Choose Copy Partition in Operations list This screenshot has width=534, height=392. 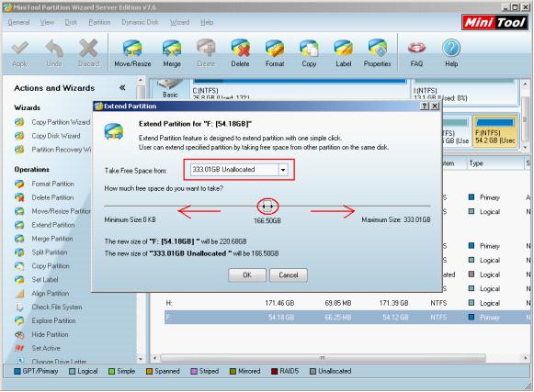point(42,265)
